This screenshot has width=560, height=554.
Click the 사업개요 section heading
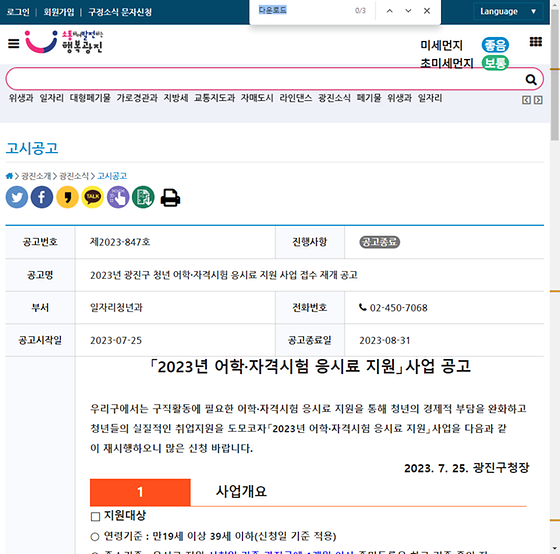[241, 491]
